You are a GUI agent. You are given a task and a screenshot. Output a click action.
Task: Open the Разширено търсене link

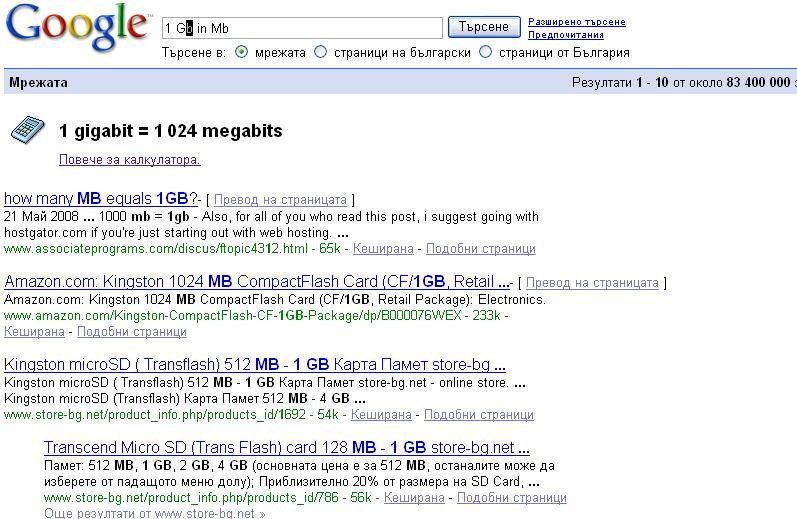pos(577,22)
